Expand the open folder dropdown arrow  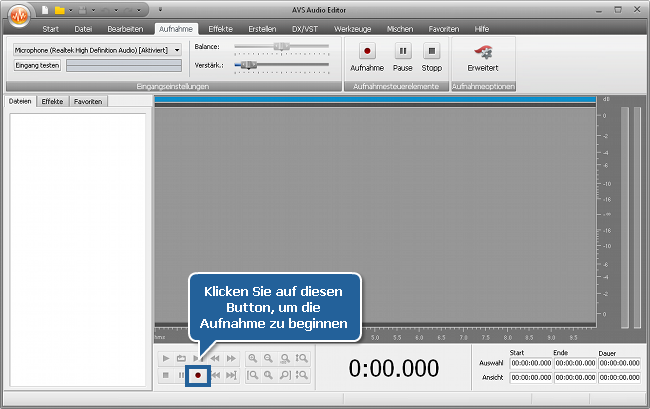tap(70, 10)
